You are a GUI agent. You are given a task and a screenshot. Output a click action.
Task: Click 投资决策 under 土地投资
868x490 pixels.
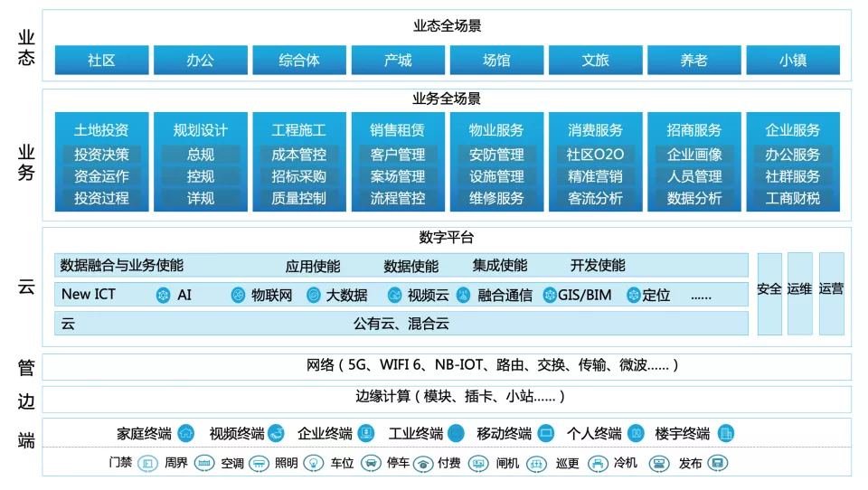click(x=101, y=155)
